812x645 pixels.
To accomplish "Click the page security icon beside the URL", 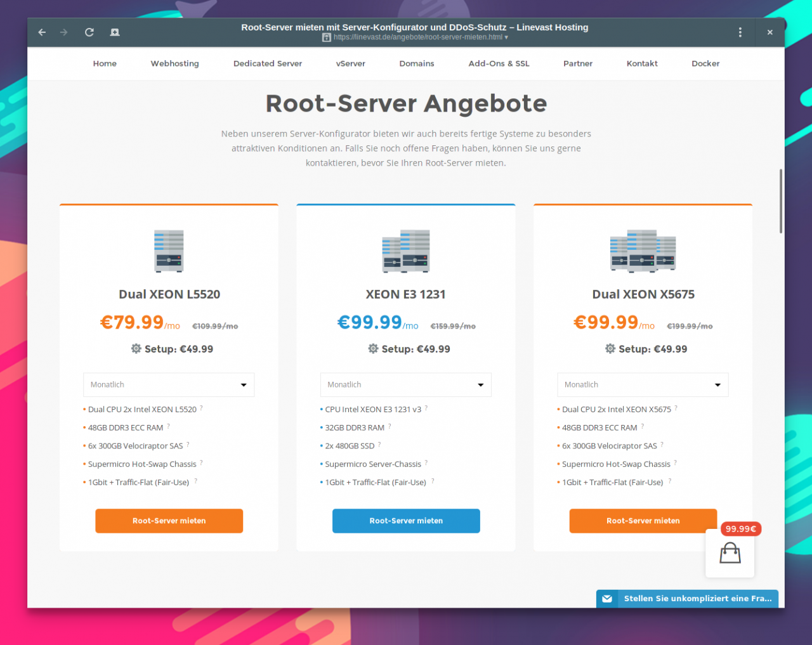I will tap(326, 37).
